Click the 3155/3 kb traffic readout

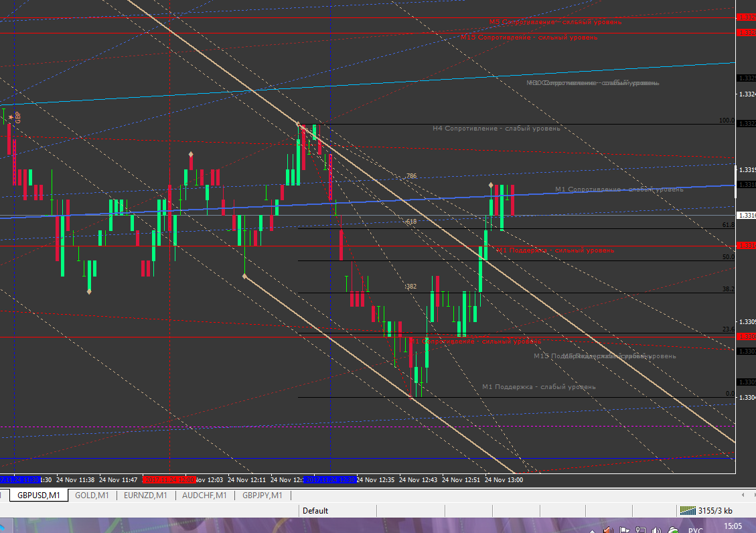click(715, 511)
